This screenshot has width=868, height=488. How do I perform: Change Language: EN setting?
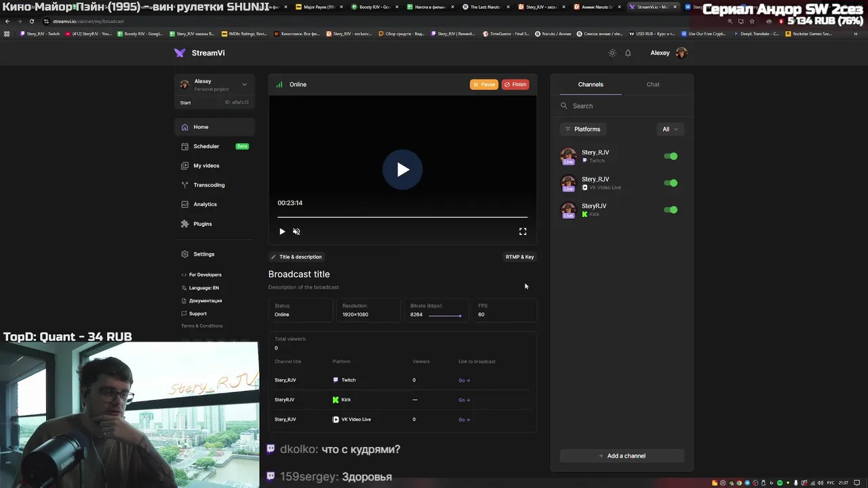[200, 287]
